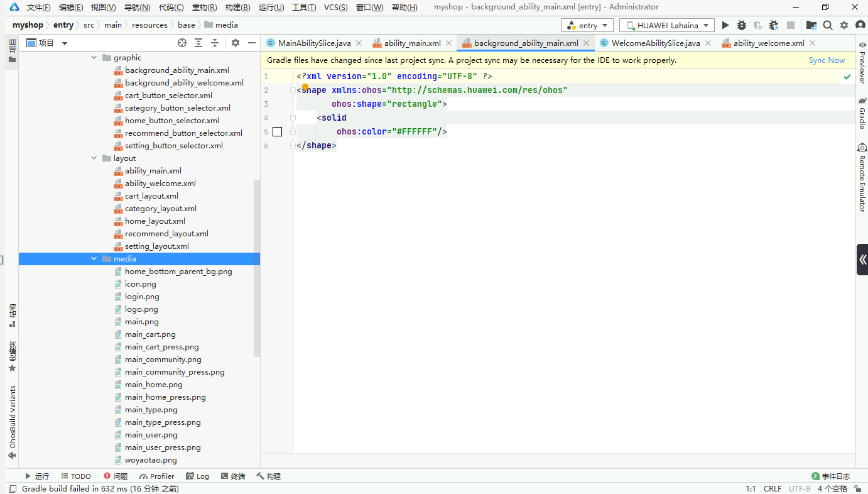This screenshot has width=868, height=494.
Task: Open the 问题 tool window
Action: (x=116, y=476)
